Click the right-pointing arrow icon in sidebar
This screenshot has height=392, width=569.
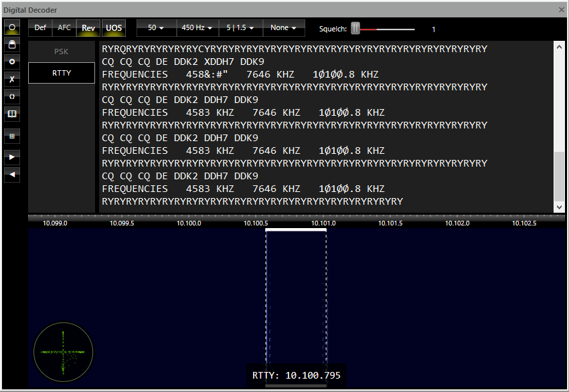[12, 157]
